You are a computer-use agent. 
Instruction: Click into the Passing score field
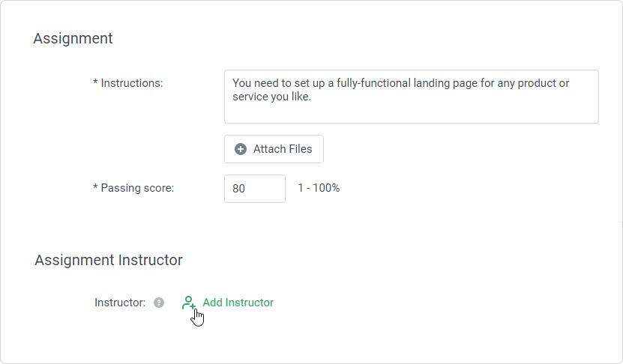coord(254,189)
